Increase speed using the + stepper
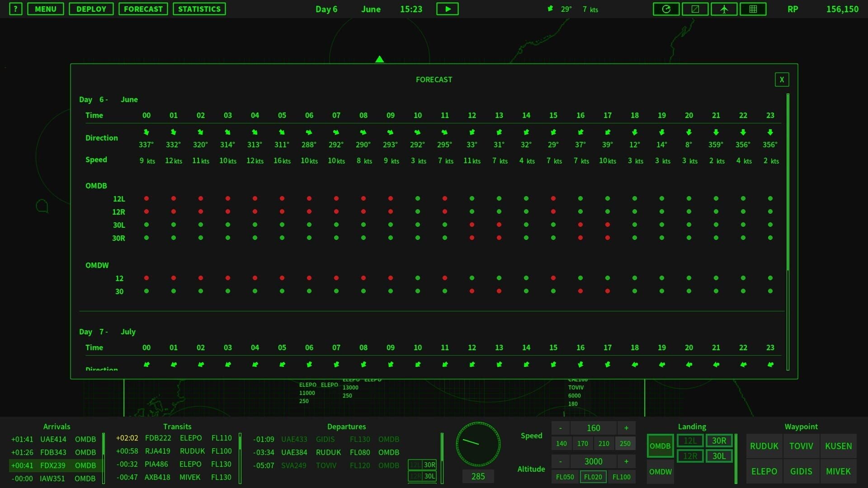The width and height of the screenshot is (868, 488). click(x=626, y=428)
